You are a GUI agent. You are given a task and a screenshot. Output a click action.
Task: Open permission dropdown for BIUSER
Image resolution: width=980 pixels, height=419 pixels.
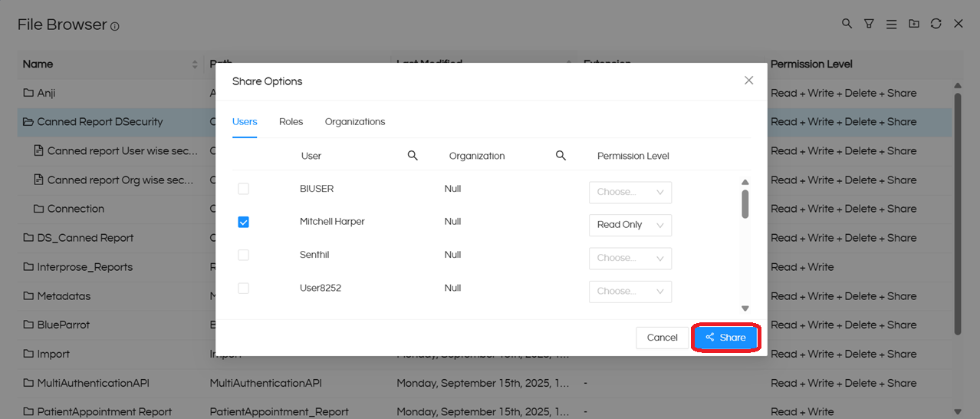pos(630,192)
